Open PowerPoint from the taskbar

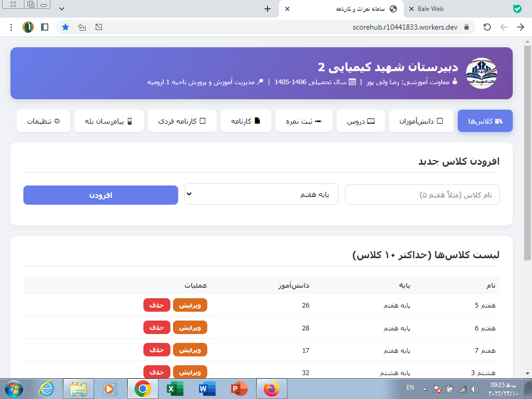click(x=239, y=389)
